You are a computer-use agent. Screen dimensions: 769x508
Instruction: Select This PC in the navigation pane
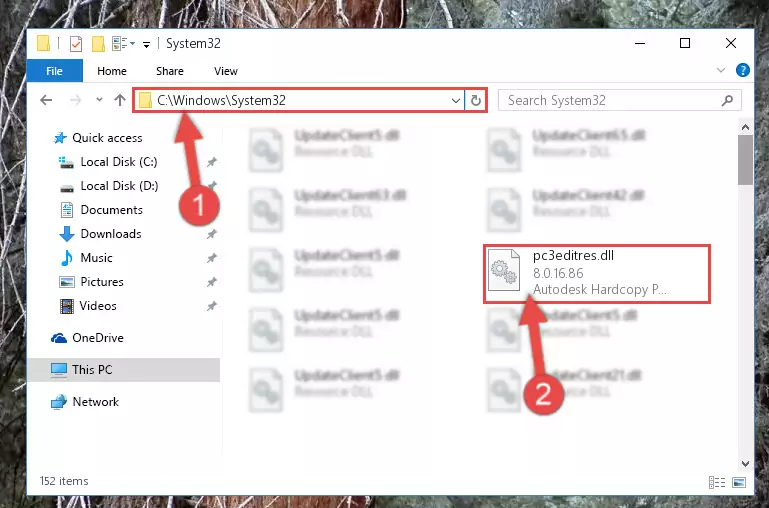pyautogui.click(x=92, y=370)
